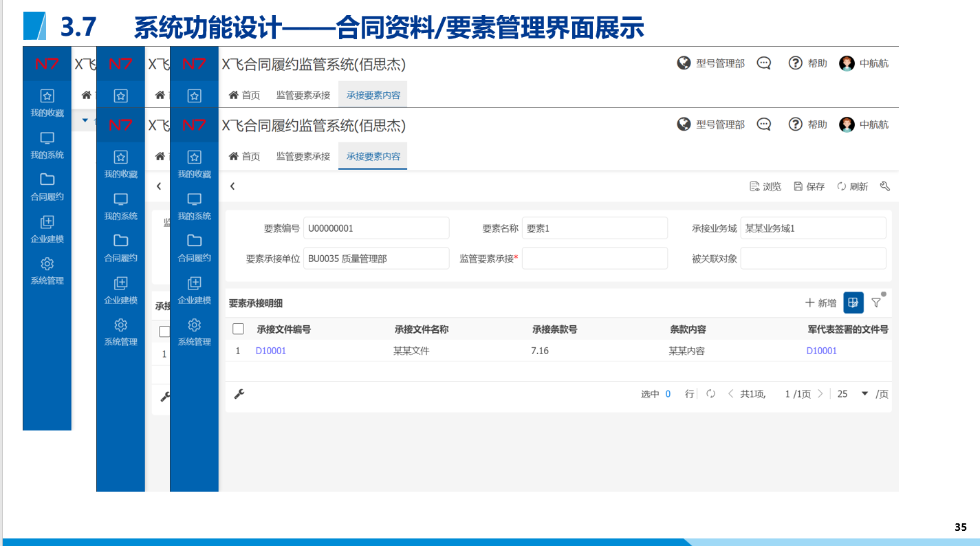The image size is (980, 546).
Task: Click the 浏览 button
Action: [x=765, y=186]
